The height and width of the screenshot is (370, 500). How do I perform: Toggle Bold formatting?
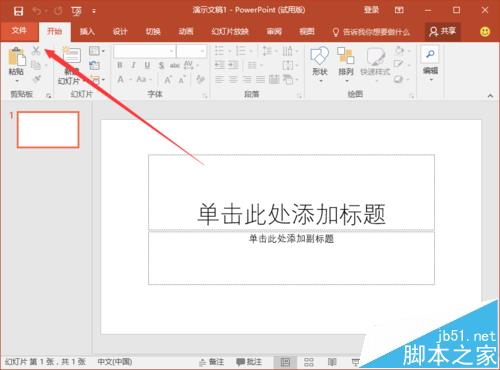point(120,65)
